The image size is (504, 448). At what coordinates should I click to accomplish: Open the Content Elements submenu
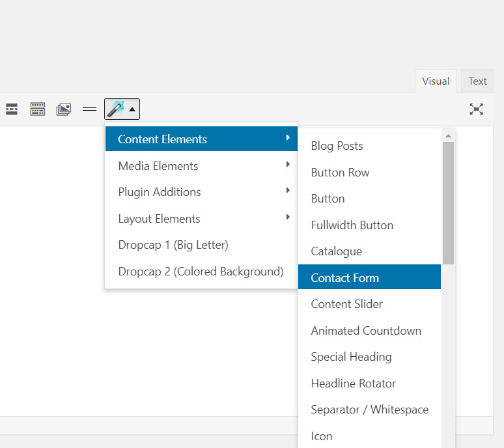click(202, 139)
